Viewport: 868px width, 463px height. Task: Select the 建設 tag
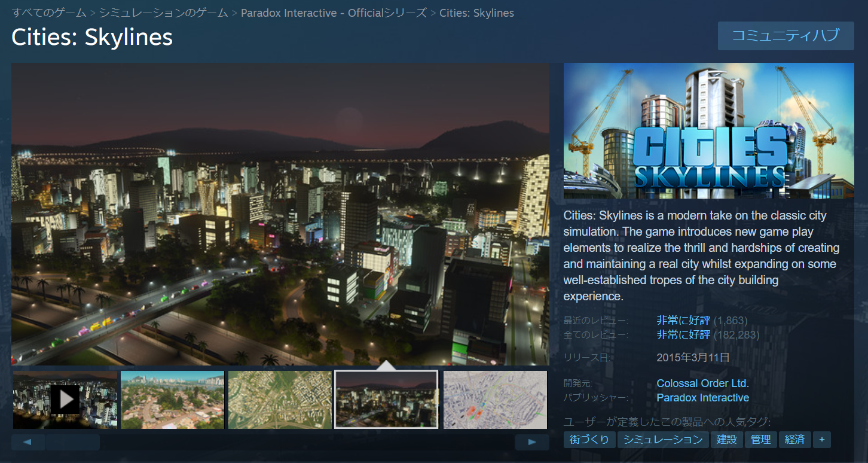[726, 440]
